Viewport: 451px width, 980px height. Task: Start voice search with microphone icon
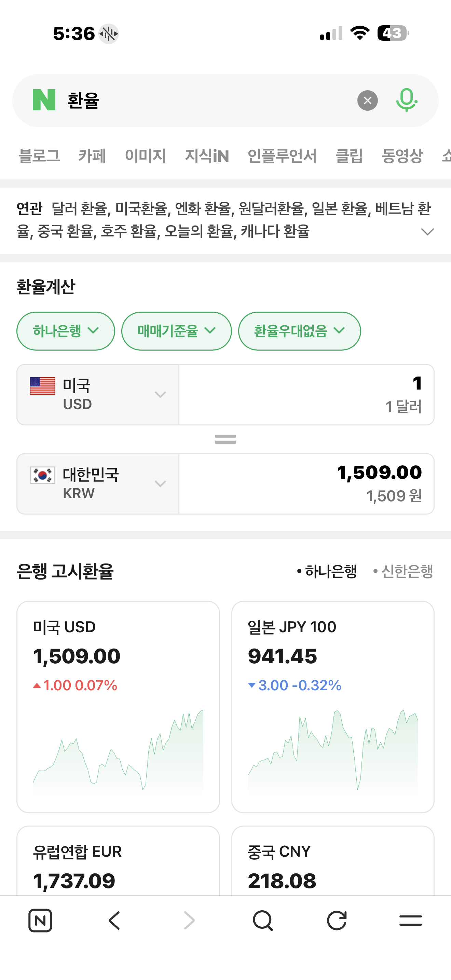coord(406,100)
